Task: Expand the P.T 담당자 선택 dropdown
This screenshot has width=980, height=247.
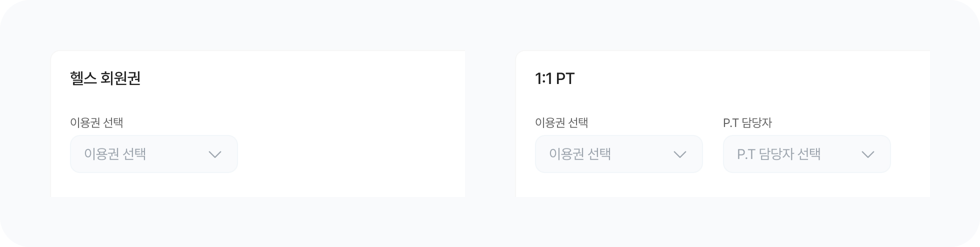Action: click(806, 154)
